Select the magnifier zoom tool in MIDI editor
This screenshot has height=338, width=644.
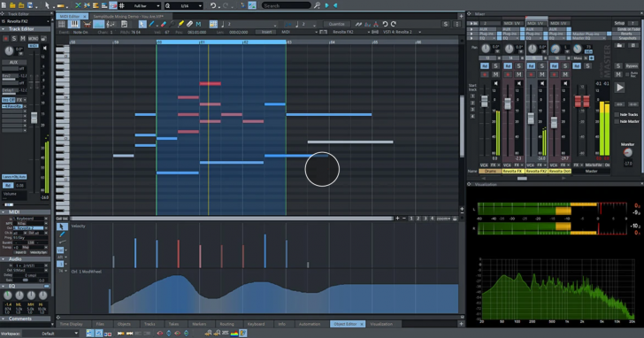click(172, 24)
